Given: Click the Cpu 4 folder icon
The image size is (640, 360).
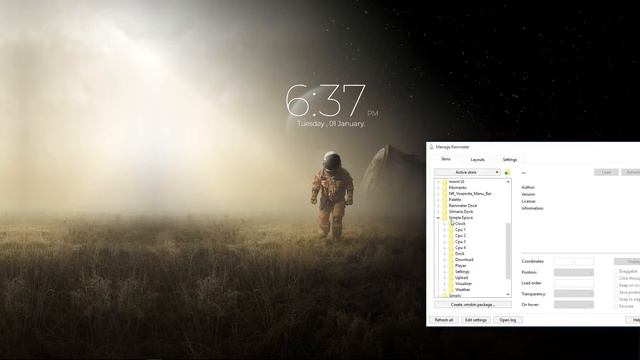Looking at the screenshot, I should click(451, 248).
